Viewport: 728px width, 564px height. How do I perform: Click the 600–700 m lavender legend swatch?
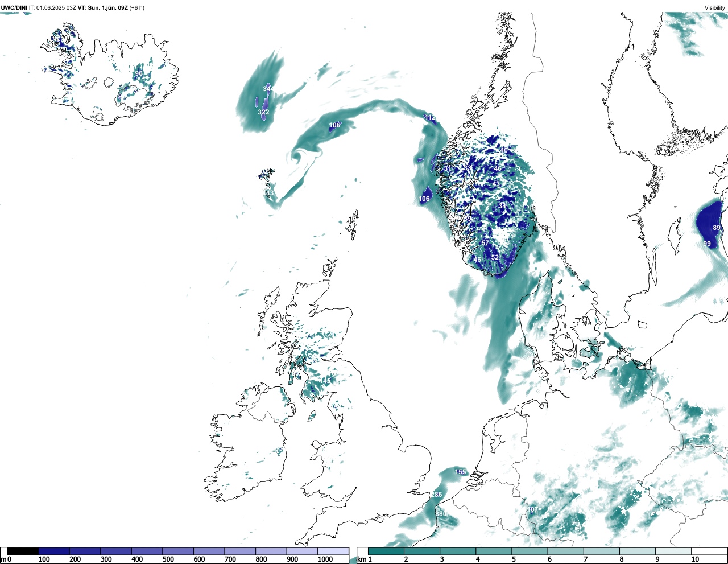pyautogui.click(x=209, y=551)
